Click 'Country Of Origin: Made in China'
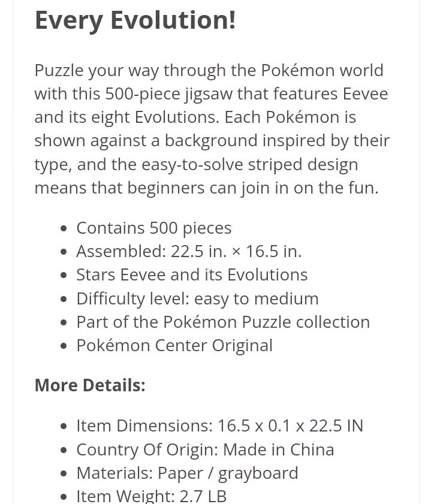The width and height of the screenshot is (431, 504). click(x=205, y=449)
